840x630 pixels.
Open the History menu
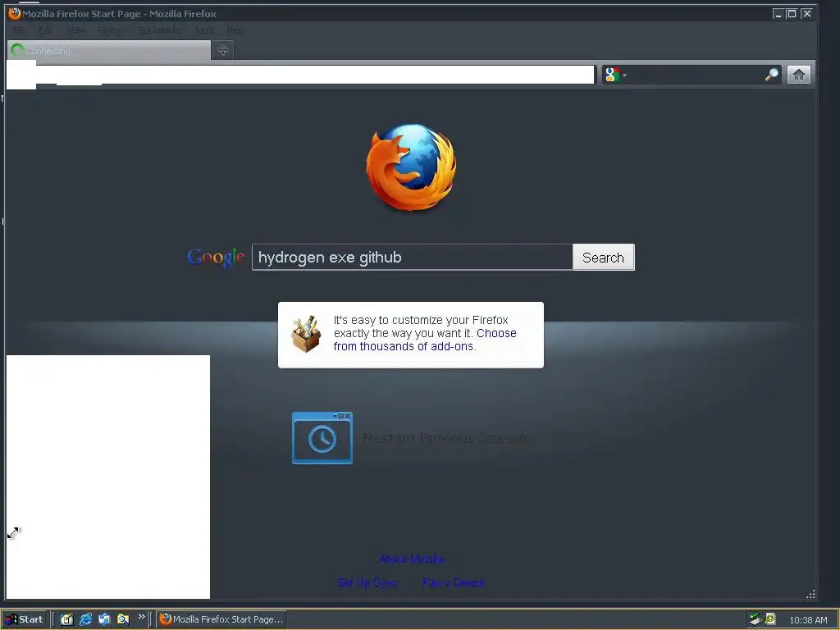[x=111, y=30]
